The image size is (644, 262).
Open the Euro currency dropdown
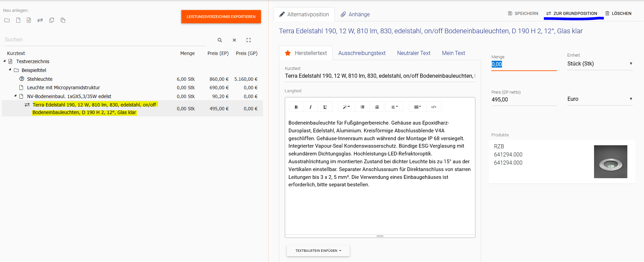[599, 99]
